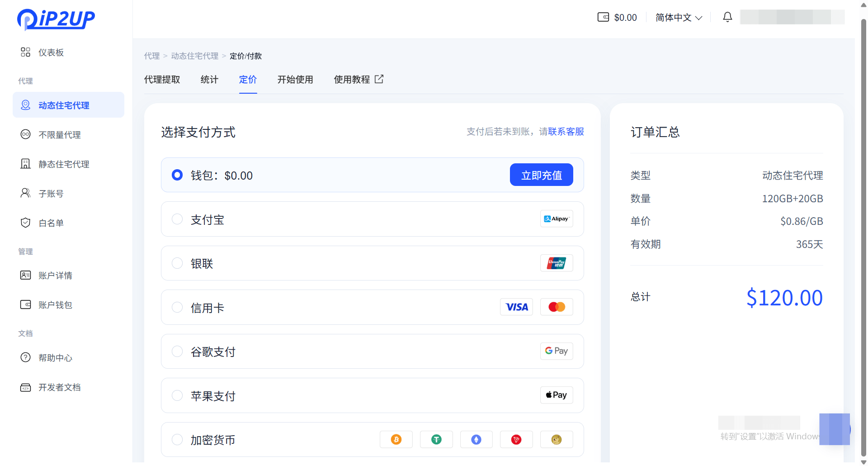
Task: Click the Ethereum icon
Action: pyautogui.click(x=476, y=439)
